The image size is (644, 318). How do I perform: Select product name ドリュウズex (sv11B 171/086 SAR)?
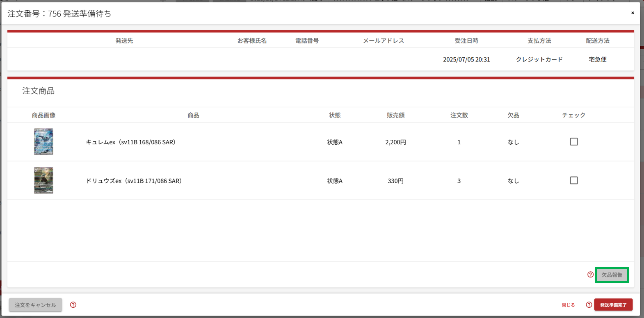click(134, 181)
